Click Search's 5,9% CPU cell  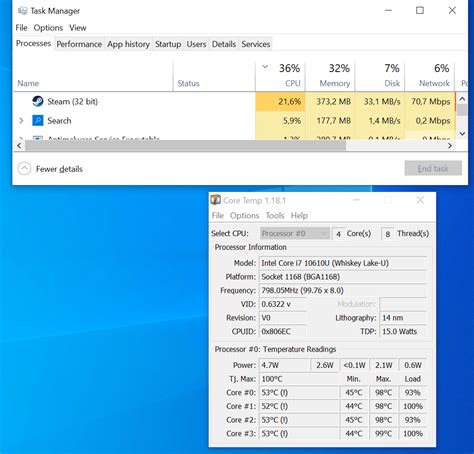coord(280,120)
